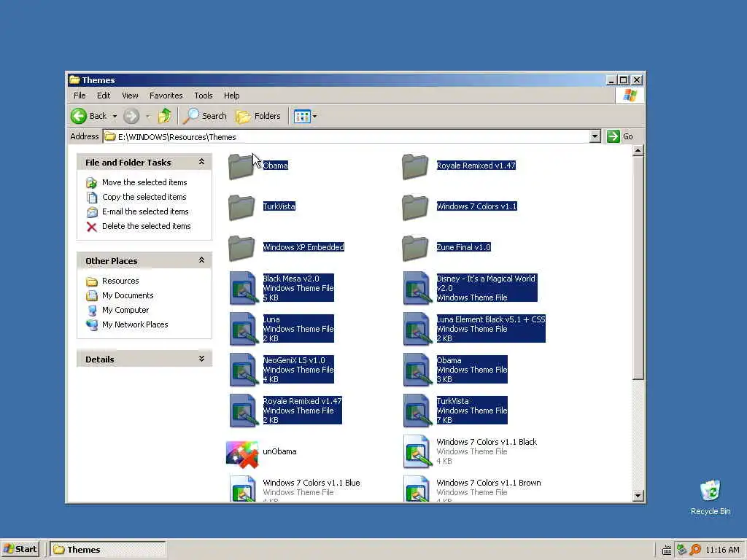The height and width of the screenshot is (560, 747).
Task: Open the Help menu
Action: 231,96
